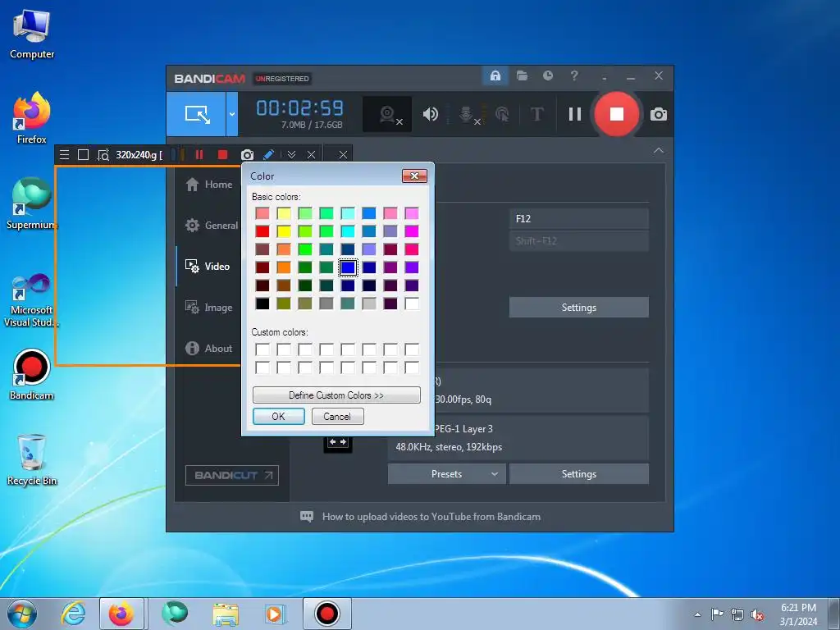Switch to the Image tab
Viewport: 840px width, 630px height.
point(208,308)
